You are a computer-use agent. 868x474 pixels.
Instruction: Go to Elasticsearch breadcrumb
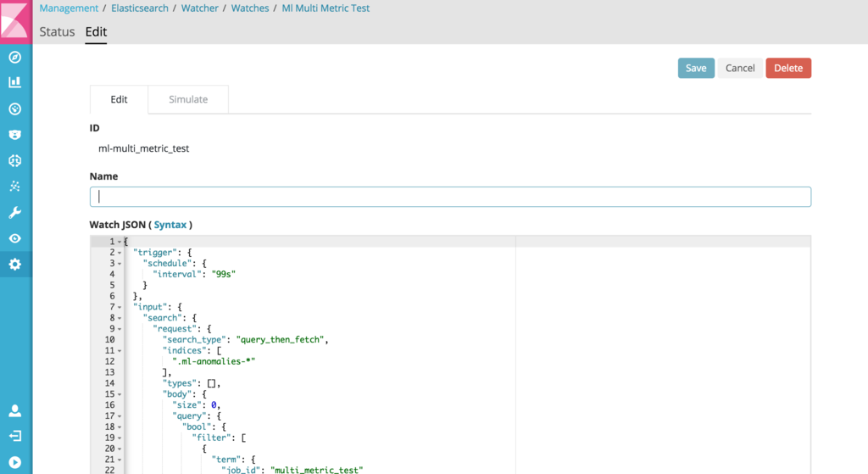point(140,8)
